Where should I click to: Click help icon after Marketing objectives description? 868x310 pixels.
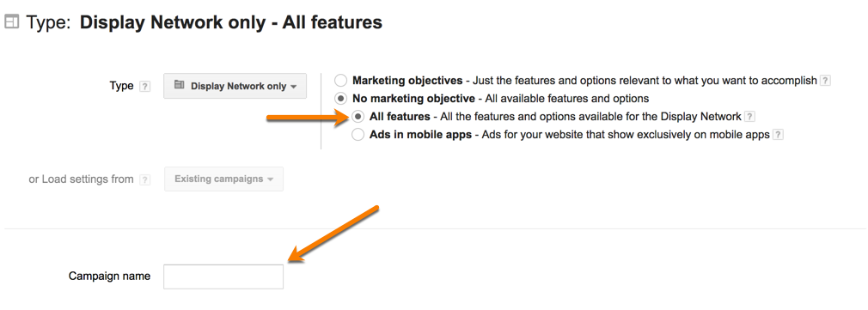coord(825,81)
